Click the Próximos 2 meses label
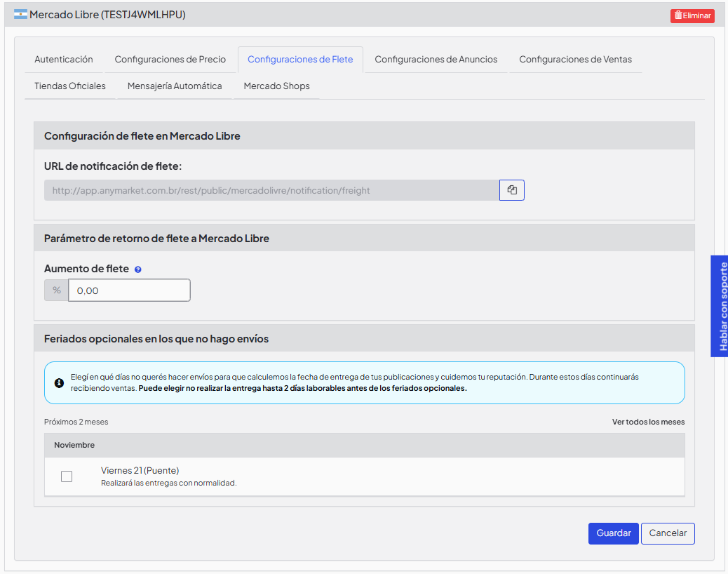 pyautogui.click(x=76, y=422)
